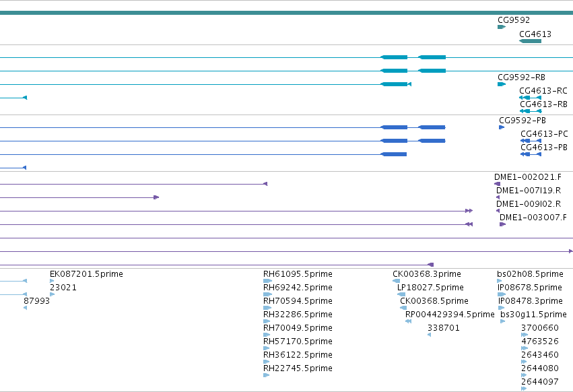Click the RH70594.5prime EST label
573x392 pixels.
pos(298,301)
